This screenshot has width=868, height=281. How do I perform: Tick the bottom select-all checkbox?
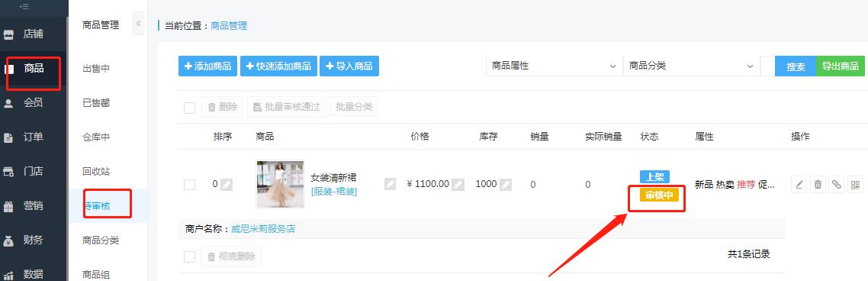189,257
